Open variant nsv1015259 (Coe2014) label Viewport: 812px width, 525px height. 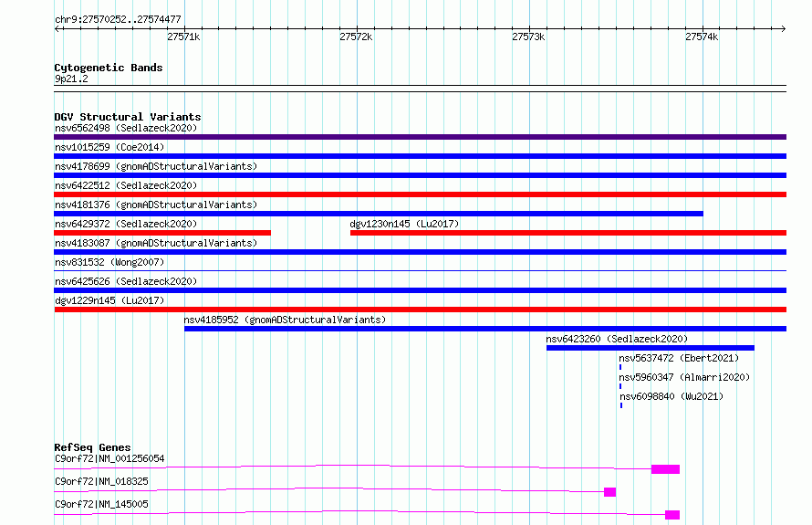pyautogui.click(x=109, y=147)
